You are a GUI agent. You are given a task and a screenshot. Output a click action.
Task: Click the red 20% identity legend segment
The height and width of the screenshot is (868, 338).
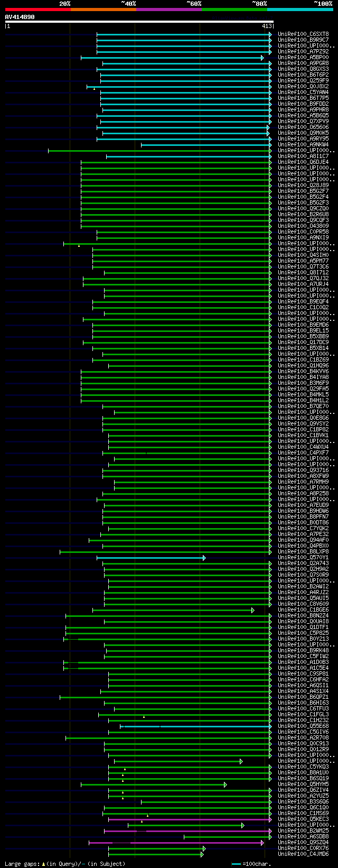coord(37,10)
